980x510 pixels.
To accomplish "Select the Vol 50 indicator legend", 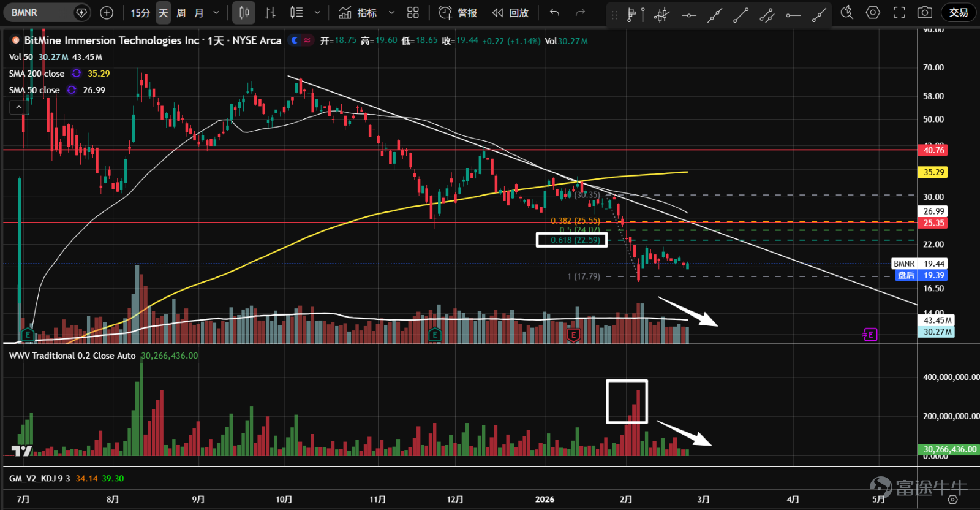I will pyautogui.click(x=21, y=57).
